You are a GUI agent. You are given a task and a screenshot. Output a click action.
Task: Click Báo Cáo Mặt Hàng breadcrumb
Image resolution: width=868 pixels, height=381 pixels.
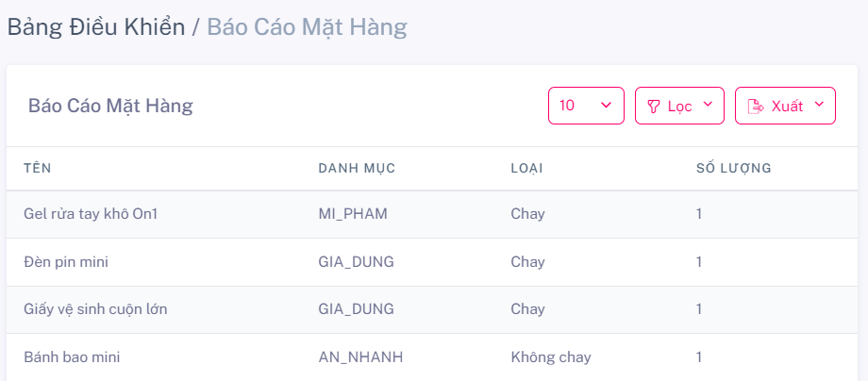tap(308, 27)
